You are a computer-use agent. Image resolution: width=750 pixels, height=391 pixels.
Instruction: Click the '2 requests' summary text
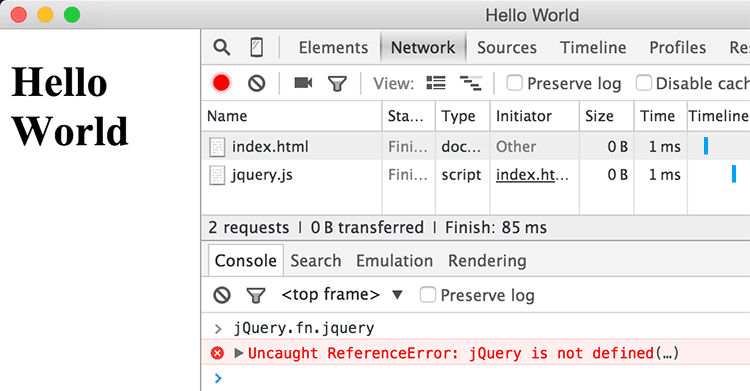tap(249, 227)
